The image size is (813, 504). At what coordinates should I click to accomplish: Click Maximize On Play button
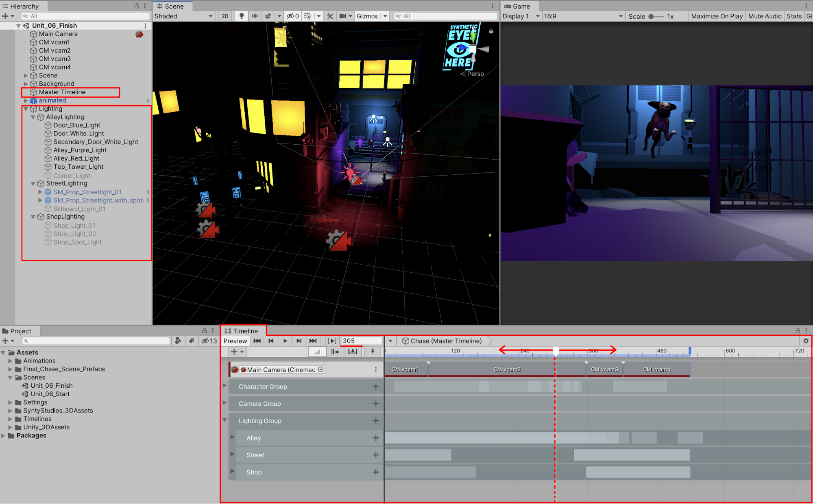coord(717,16)
